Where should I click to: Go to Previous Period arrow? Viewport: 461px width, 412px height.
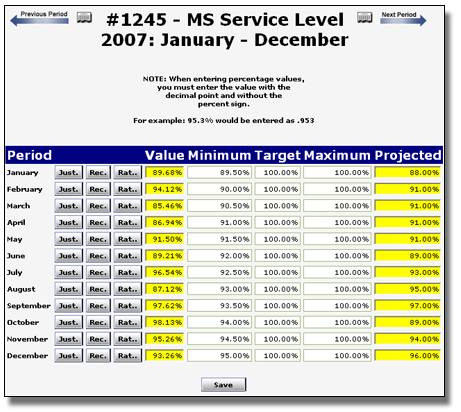(39, 19)
